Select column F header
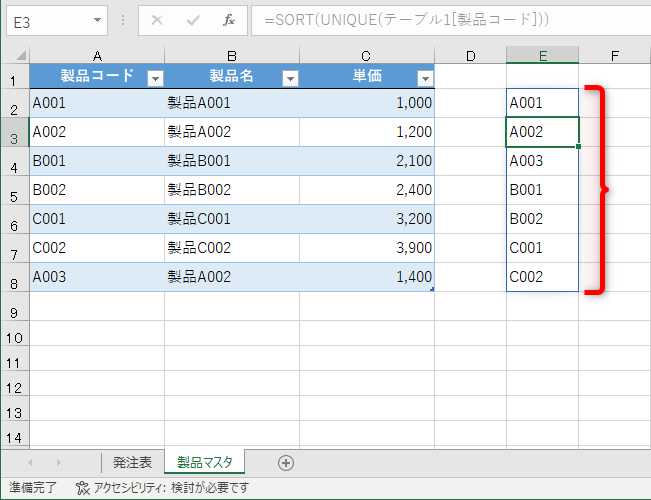Screen dimensions: 651x500 coord(614,55)
